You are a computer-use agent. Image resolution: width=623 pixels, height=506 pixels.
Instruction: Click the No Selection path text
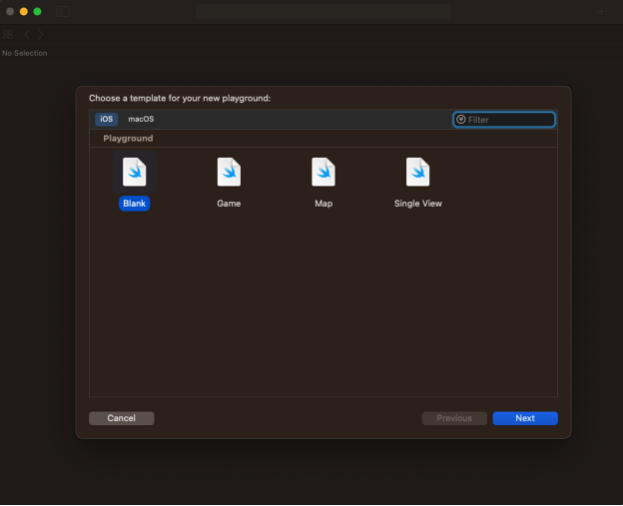tap(25, 53)
